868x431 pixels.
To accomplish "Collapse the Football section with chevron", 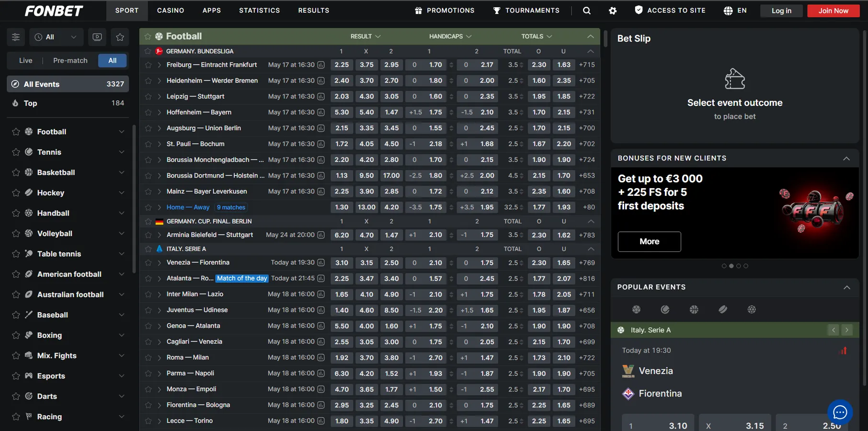I will coord(590,36).
